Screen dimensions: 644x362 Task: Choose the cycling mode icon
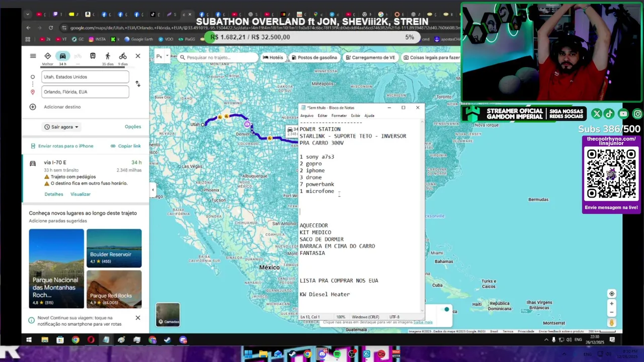click(123, 56)
